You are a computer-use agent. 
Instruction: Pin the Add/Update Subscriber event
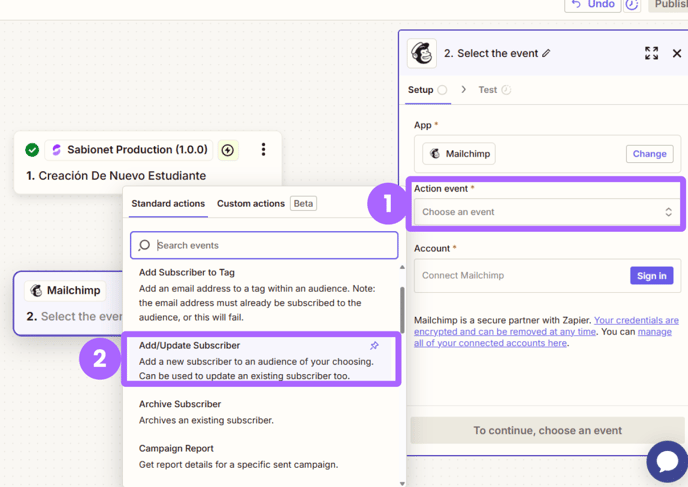[374, 346]
